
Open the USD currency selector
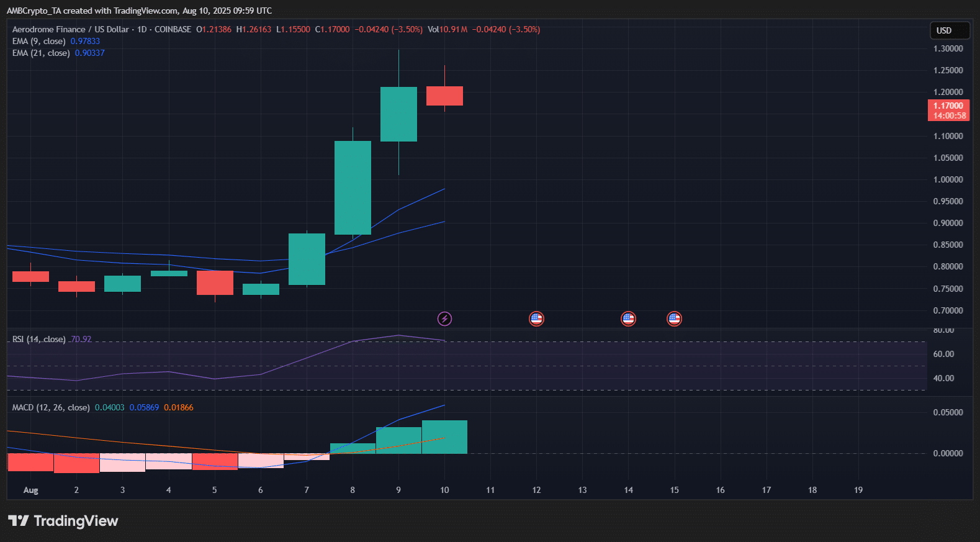pos(949,30)
